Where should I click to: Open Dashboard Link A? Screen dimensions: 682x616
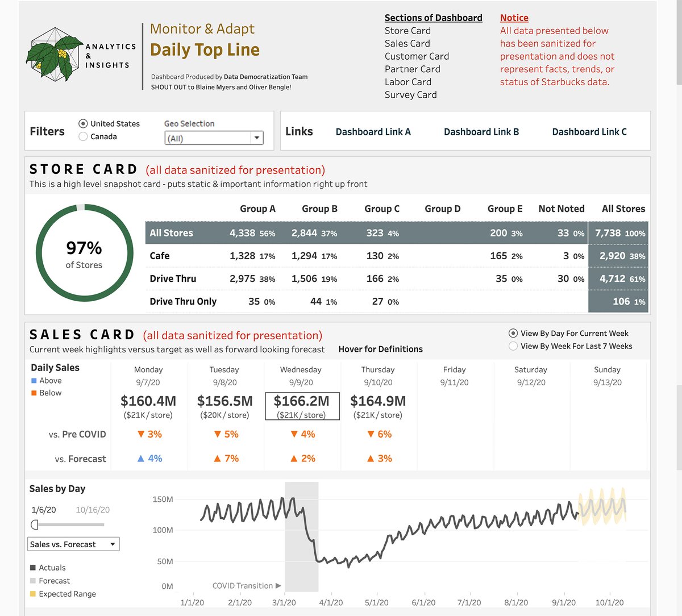tap(373, 131)
